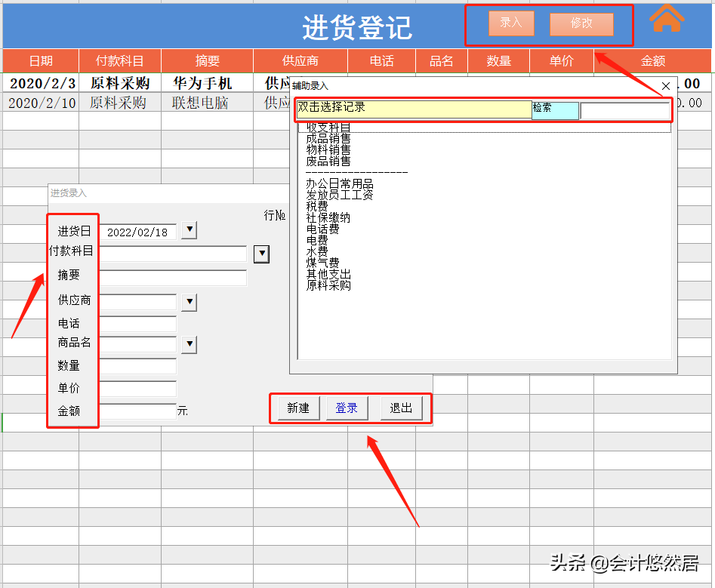Click the 数量 input field
The image size is (715, 588).
(x=138, y=366)
